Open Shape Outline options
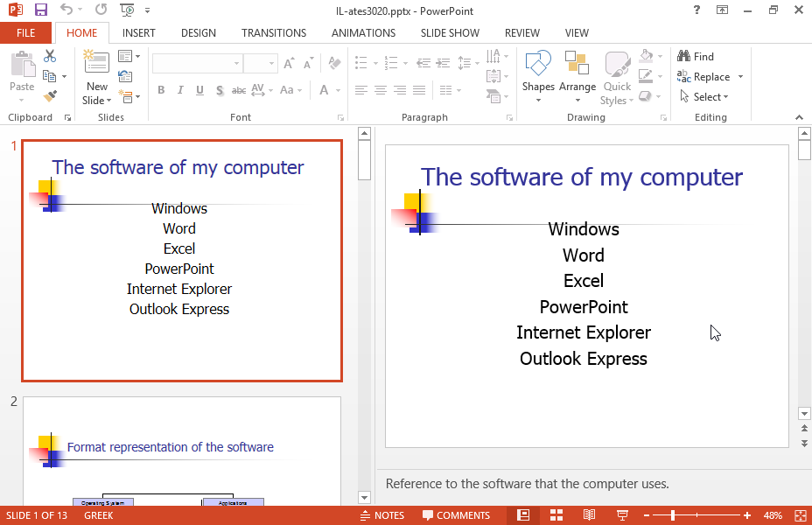812x525 pixels. (x=650, y=76)
